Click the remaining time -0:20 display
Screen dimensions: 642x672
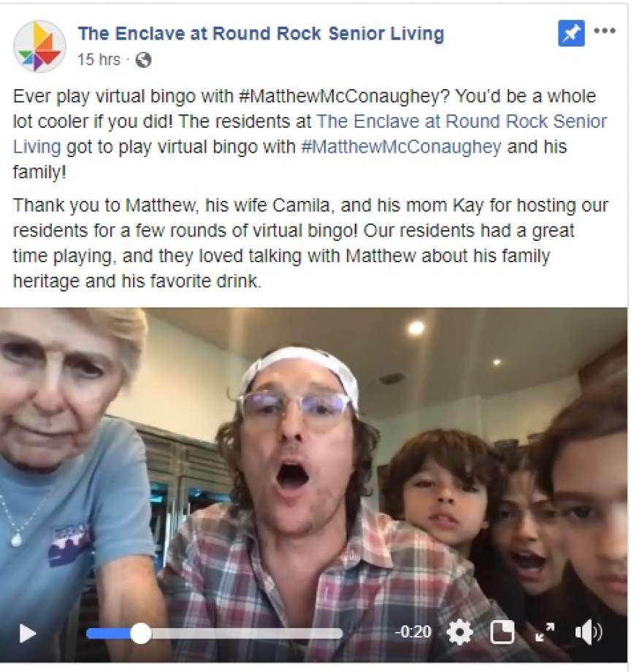click(413, 632)
